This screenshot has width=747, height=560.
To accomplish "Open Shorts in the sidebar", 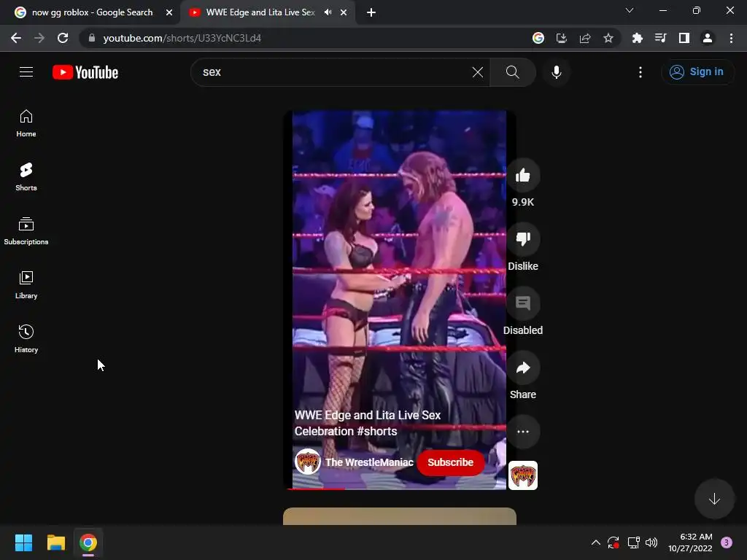I will point(26,177).
